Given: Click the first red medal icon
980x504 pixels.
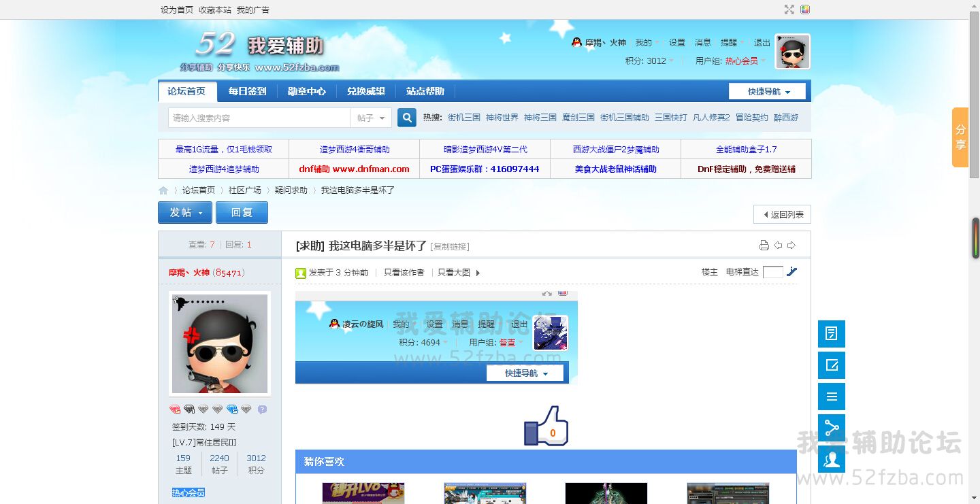Looking at the screenshot, I should [x=175, y=409].
